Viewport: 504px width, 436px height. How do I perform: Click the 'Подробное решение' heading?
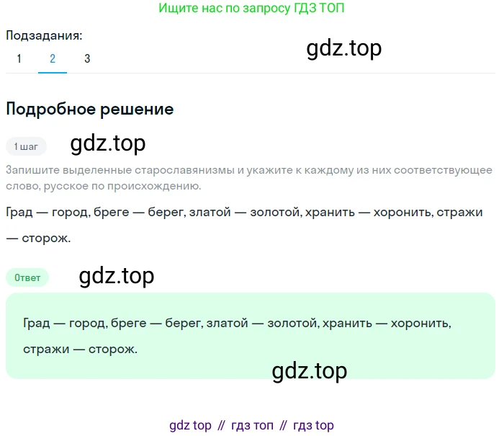click(89, 110)
